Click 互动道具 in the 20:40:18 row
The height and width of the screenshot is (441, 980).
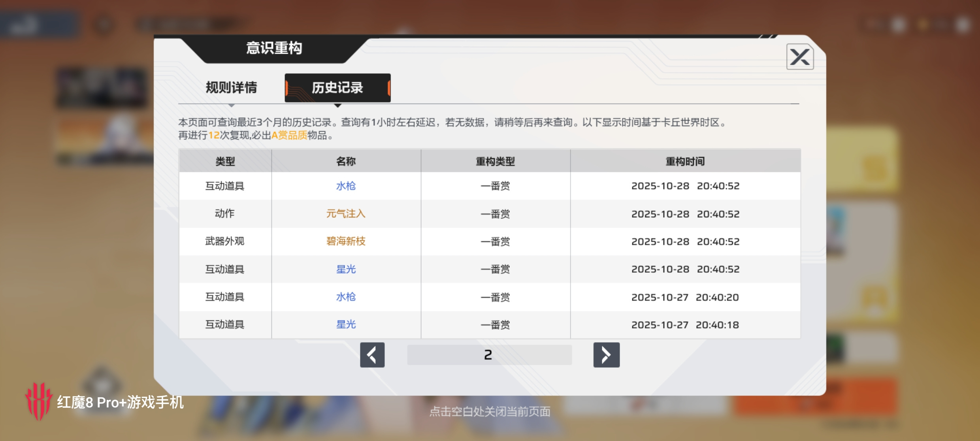click(x=225, y=325)
